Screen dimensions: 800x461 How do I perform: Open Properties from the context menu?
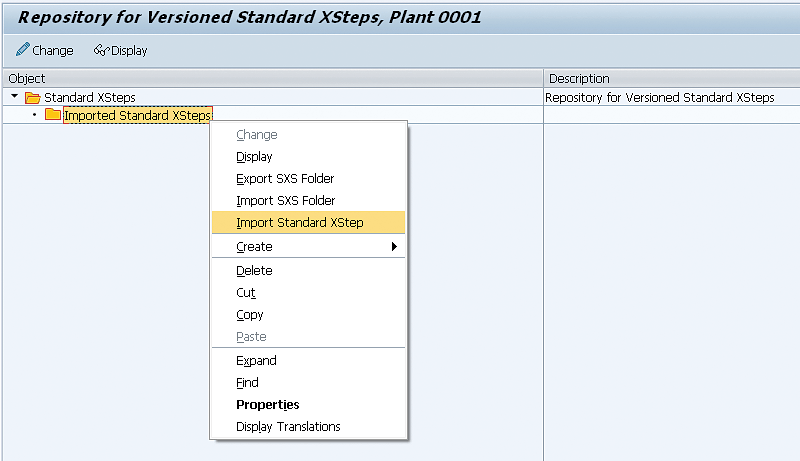click(267, 405)
